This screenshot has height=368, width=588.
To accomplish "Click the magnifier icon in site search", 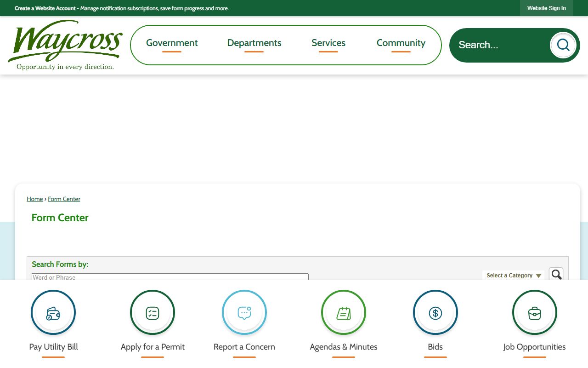I will 563,45.
